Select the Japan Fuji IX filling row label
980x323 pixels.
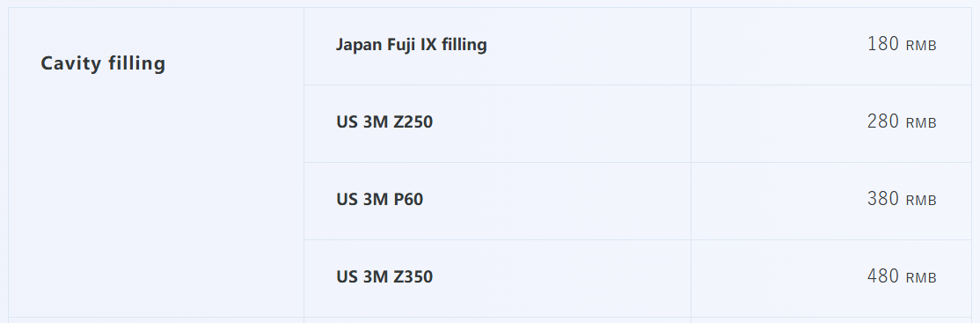click(x=411, y=45)
